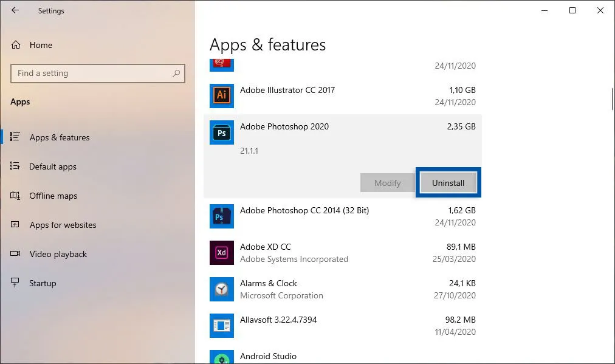615x364 pixels.
Task: Click the Find a setting search box
Action: (97, 73)
